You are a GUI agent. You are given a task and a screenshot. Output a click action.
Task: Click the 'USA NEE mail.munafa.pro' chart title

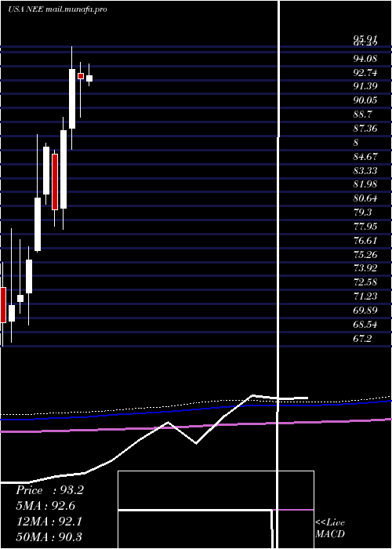(57, 9)
